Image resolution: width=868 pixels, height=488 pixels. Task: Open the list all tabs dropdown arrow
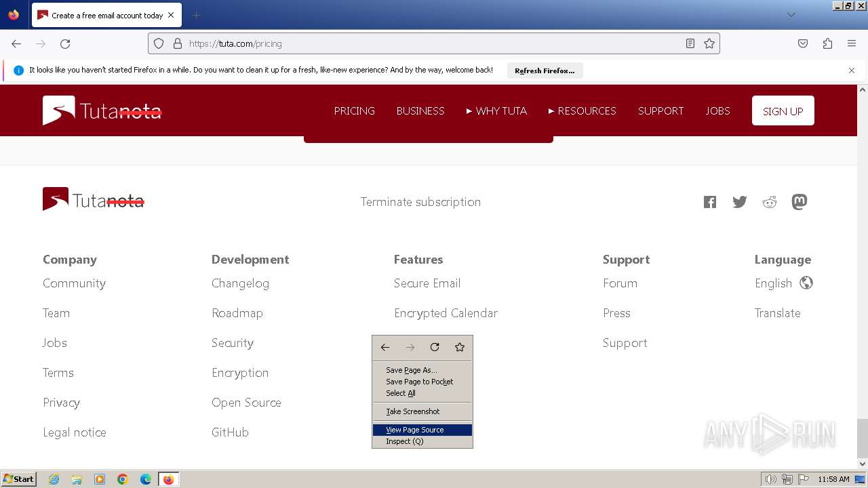pyautogui.click(x=791, y=15)
